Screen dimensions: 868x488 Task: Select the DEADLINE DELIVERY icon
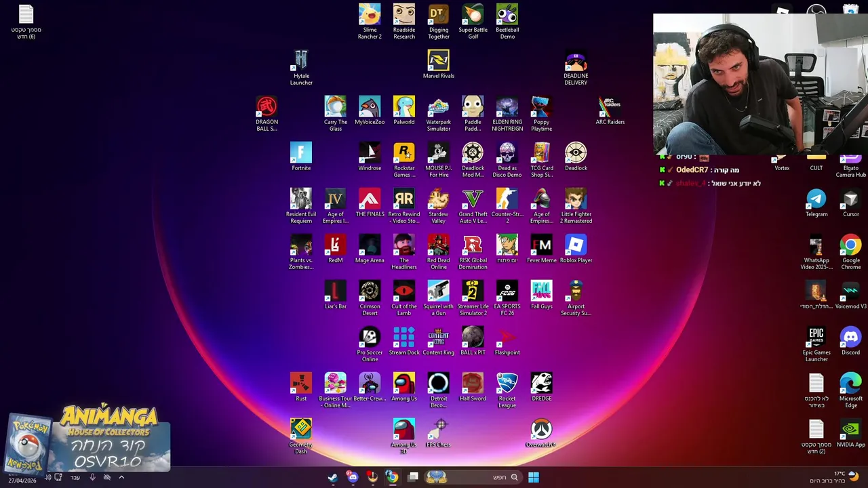tap(576, 68)
